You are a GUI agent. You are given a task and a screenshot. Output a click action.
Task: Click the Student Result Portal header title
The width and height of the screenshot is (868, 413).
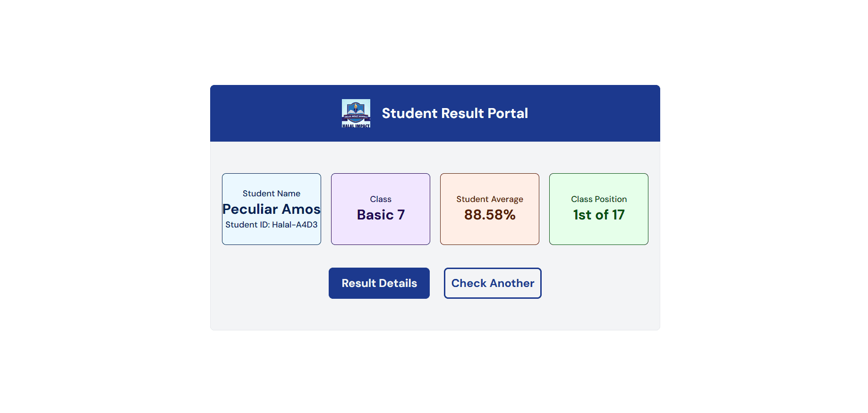(x=455, y=113)
